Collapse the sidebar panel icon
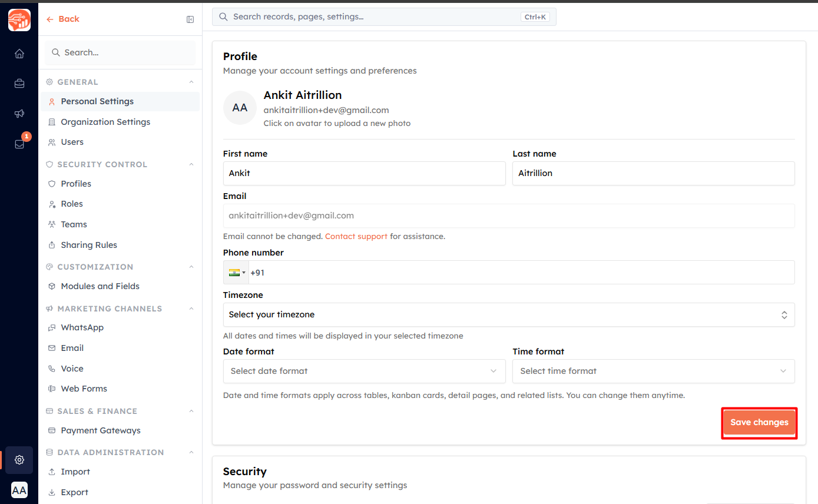The width and height of the screenshot is (818, 504). (190, 19)
